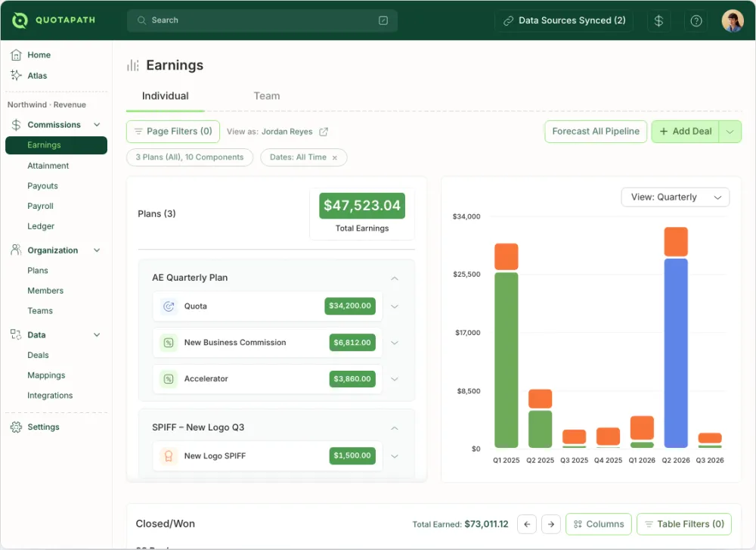Click into the Search field
The image size is (756, 550).
(262, 20)
